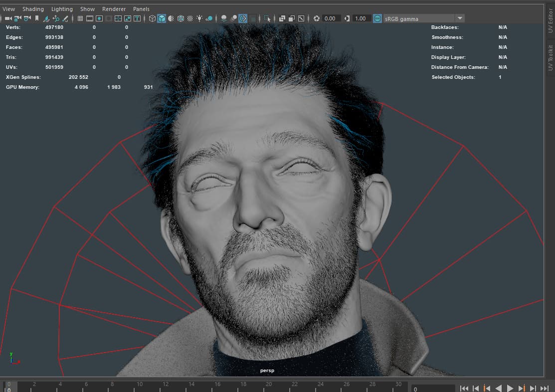This screenshot has width=555, height=392.
Task: Click Step Forward One Key button
Action: 522,389
